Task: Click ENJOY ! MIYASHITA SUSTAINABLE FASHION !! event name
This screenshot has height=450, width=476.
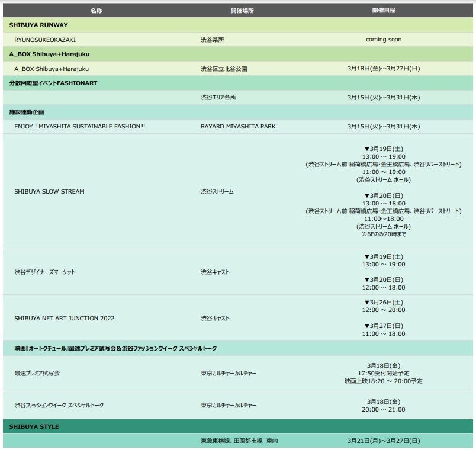Action: pyautogui.click(x=79, y=126)
